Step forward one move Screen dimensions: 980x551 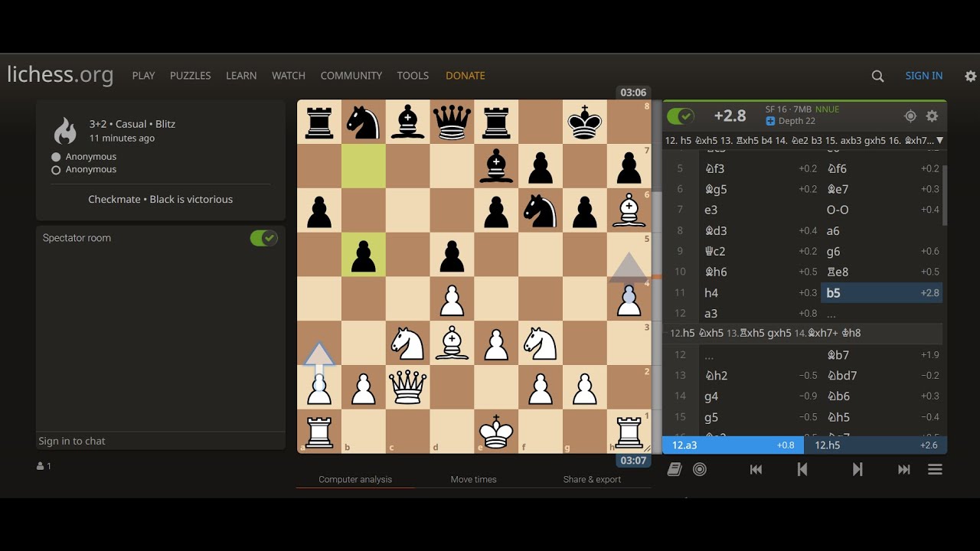857,470
